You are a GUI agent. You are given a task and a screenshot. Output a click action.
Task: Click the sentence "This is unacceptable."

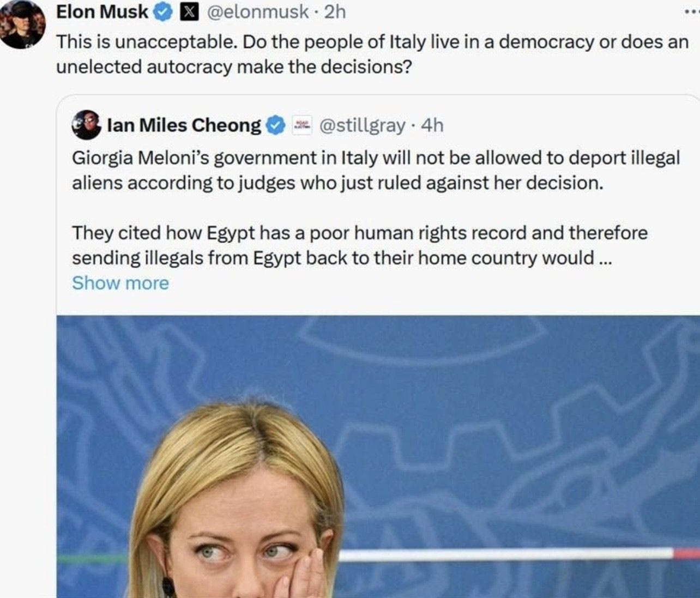click(147, 41)
